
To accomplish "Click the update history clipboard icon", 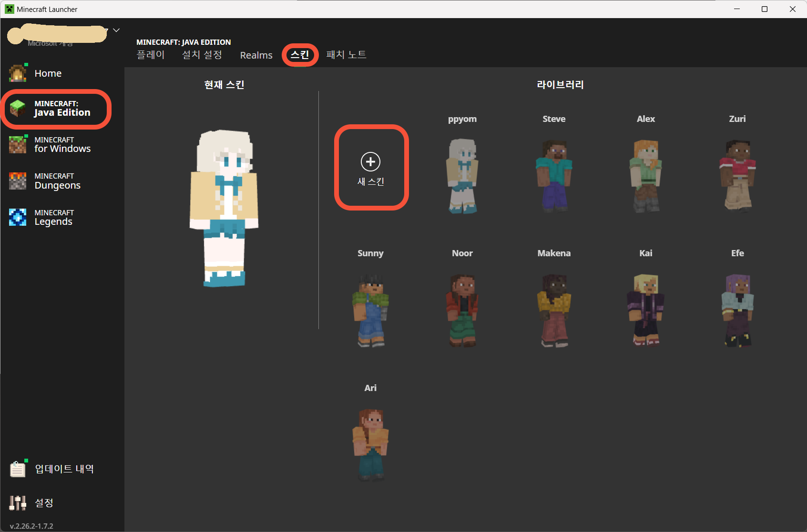I will [18, 469].
